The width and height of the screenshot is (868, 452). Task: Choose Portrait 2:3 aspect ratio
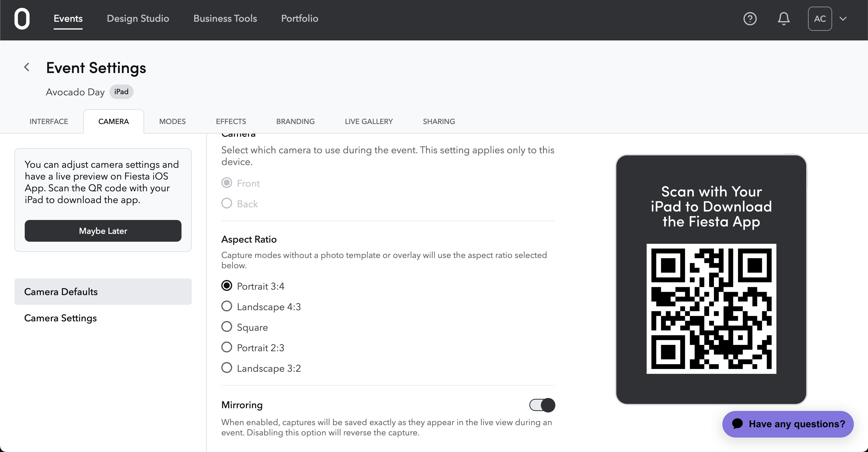click(x=227, y=347)
